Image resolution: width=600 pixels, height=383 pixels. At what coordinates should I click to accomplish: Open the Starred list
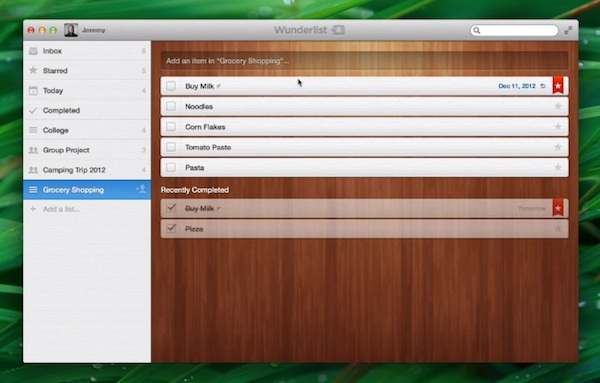[x=87, y=71]
